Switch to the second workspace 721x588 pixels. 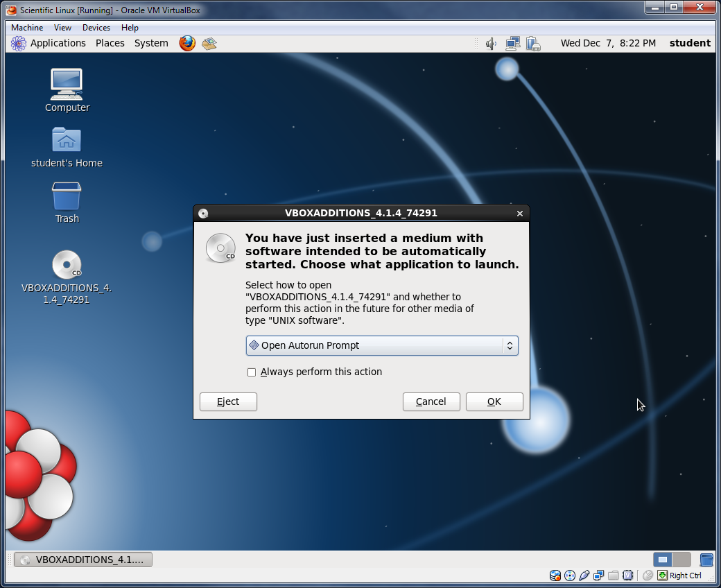pyautogui.click(x=681, y=560)
